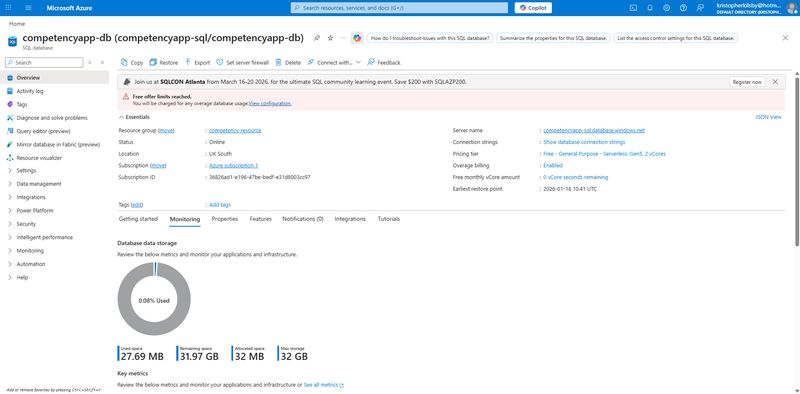The width and height of the screenshot is (800, 394).
Task: Click the Add tags link
Action: coord(220,205)
